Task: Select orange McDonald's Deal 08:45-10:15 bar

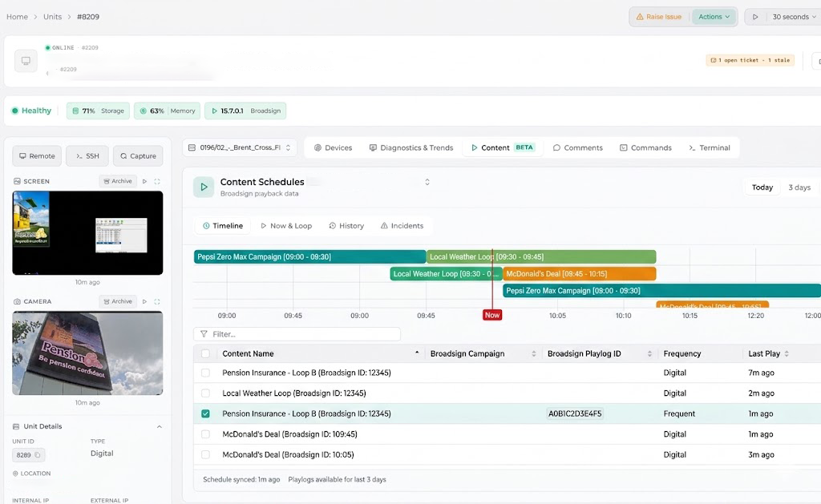Action: [x=579, y=274]
